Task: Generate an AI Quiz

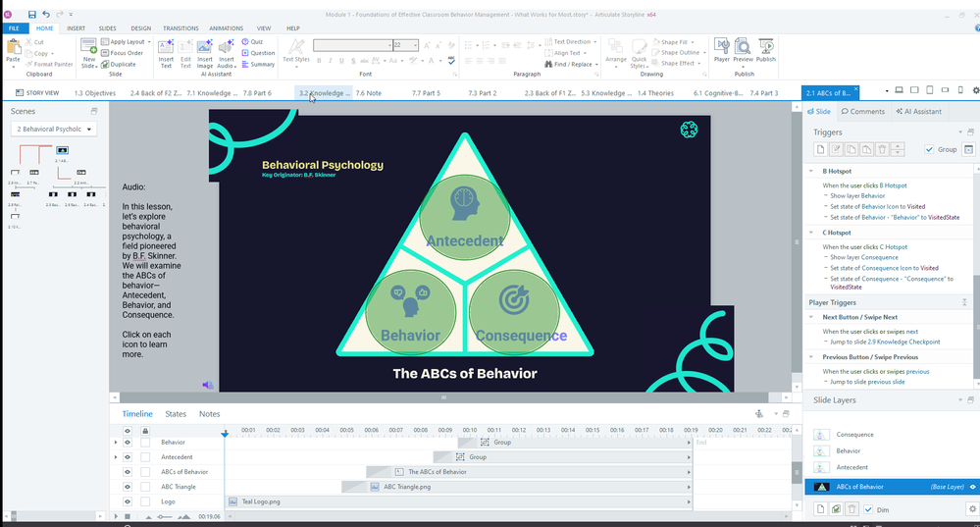Action: click(x=252, y=42)
